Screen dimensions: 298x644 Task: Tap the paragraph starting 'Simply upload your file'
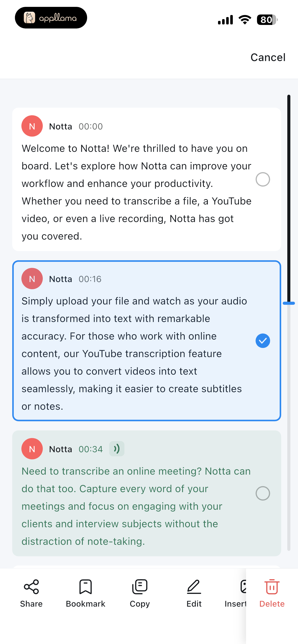tap(134, 354)
